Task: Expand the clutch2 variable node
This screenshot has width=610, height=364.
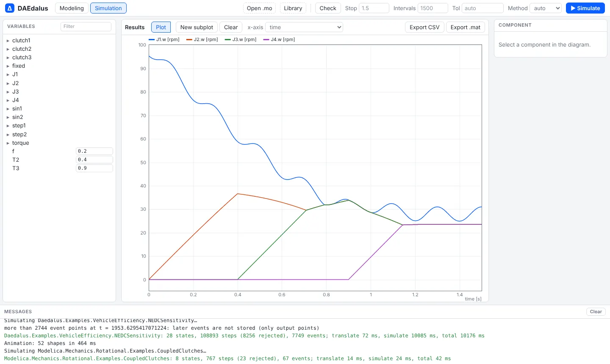Action: coord(8,49)
